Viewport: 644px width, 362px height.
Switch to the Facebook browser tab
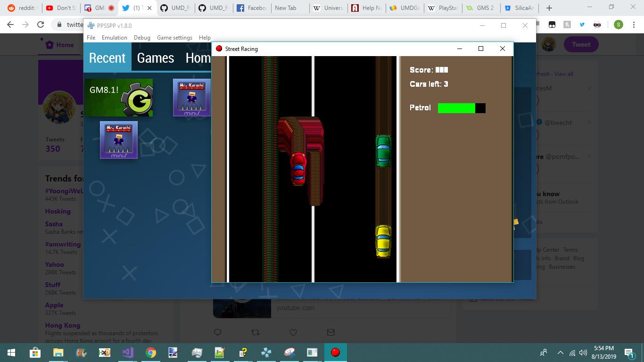click(x=252, y=8)
